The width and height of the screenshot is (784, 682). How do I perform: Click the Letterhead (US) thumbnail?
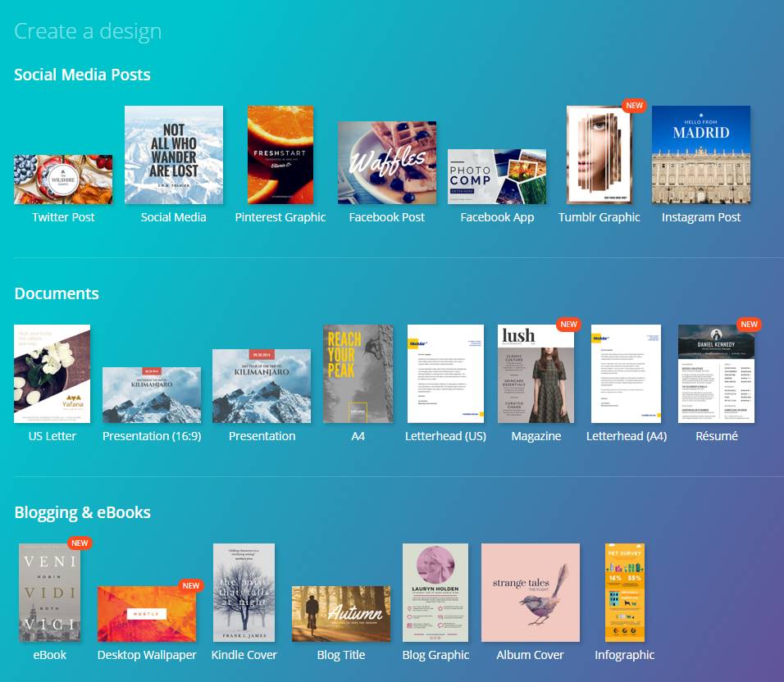(445, 374)
